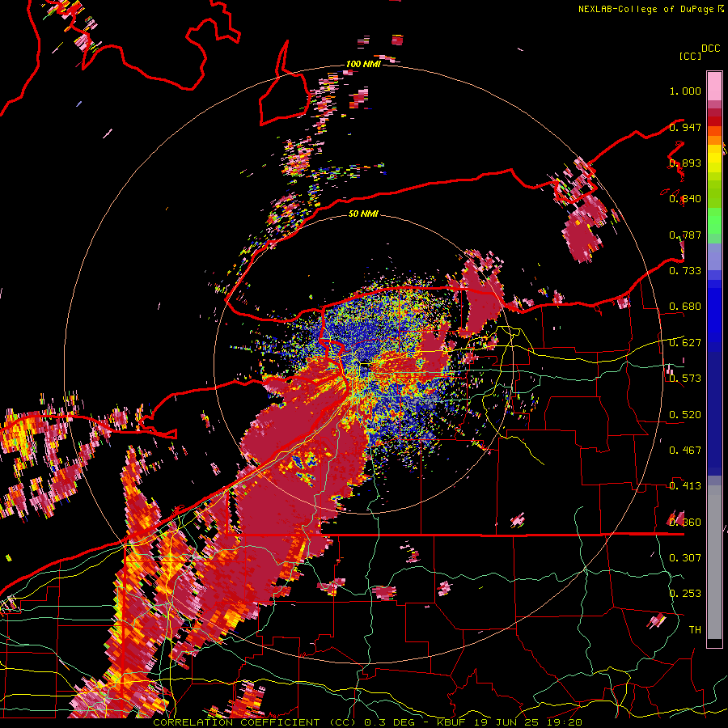The image size is (728, 728).
Task: Click the 0.893 scale value
Action: (685, 163)
